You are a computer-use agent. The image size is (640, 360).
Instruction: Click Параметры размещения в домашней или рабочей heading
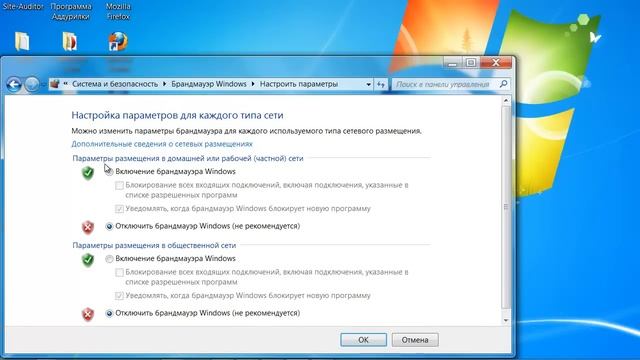pos(188,158)
